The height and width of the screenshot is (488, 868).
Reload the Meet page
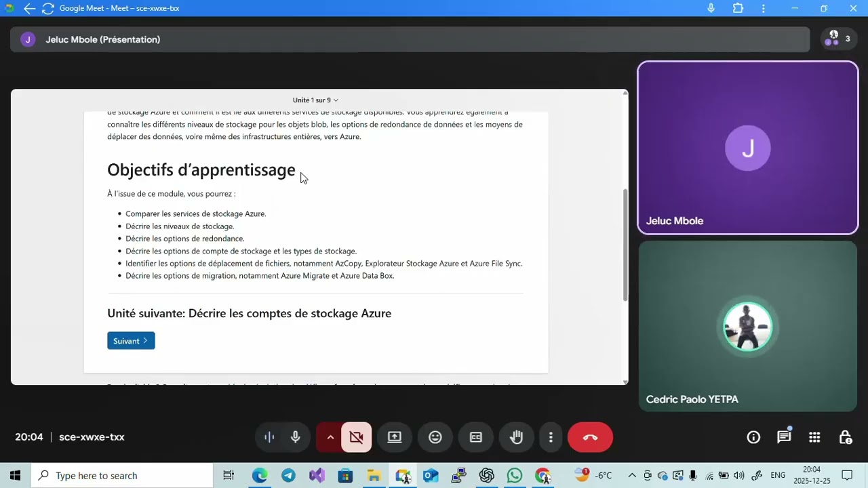pos(47,8)
